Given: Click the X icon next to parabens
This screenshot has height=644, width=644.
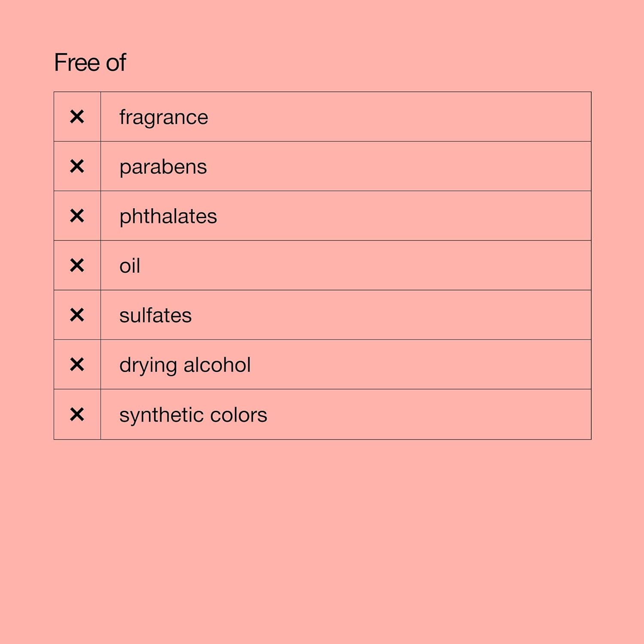Looking at the screenshot, I should (77, 166).
